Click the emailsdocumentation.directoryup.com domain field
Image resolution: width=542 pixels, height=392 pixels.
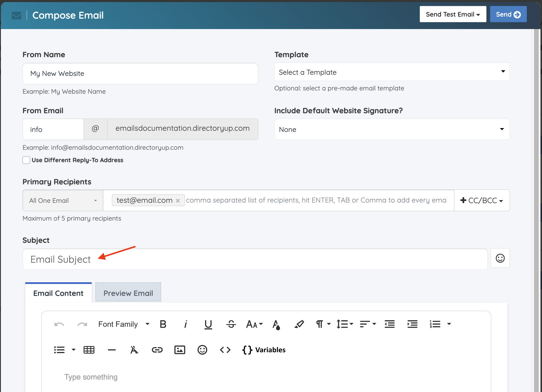tap(183, 129)
